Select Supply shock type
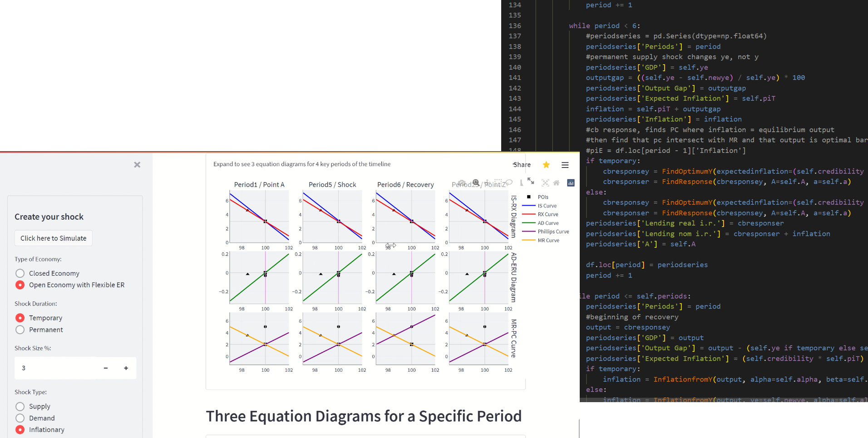The image size is (868, 438). pos(20,406)
